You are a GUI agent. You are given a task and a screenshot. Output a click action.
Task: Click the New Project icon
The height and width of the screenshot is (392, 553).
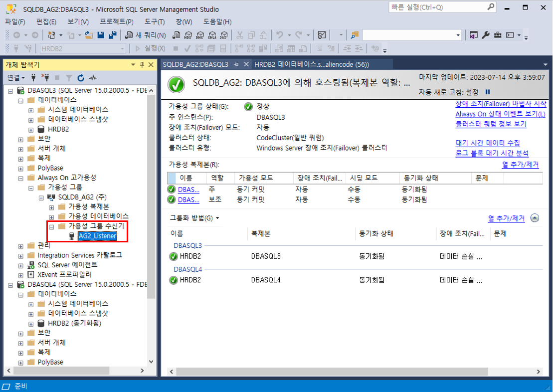51,35
